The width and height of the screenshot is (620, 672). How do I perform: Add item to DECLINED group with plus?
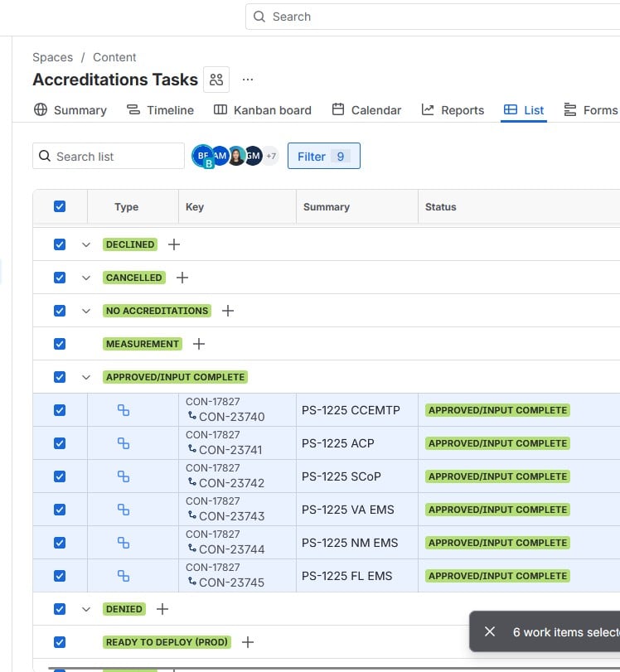coord(174,244)
